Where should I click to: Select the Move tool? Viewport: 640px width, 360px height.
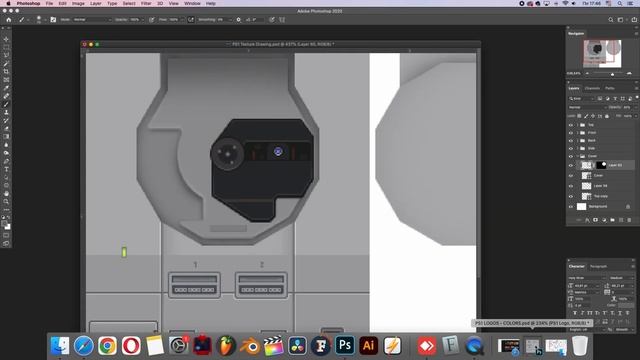[6, 40]
